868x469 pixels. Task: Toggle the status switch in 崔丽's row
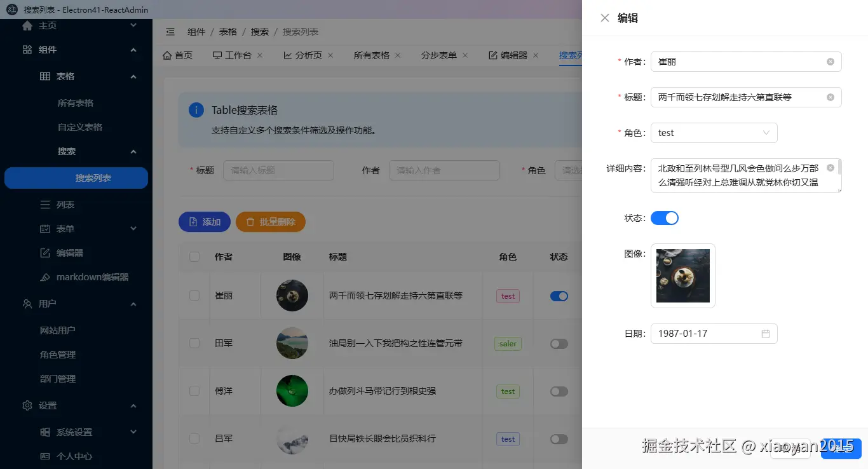[559, 296]
